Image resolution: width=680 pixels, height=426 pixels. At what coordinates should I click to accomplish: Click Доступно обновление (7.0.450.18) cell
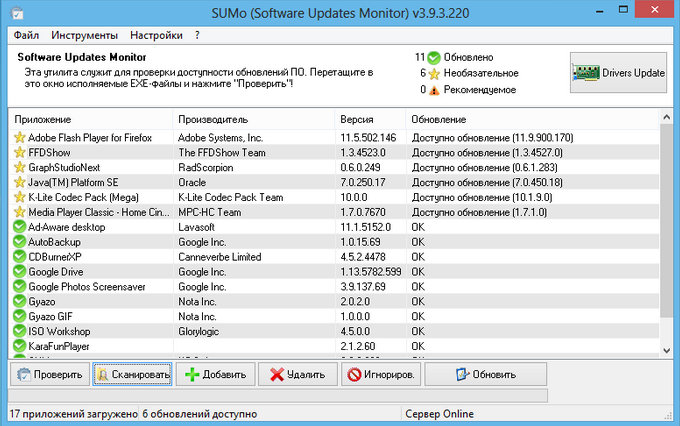pyautogui.click(x=487, y=182)
